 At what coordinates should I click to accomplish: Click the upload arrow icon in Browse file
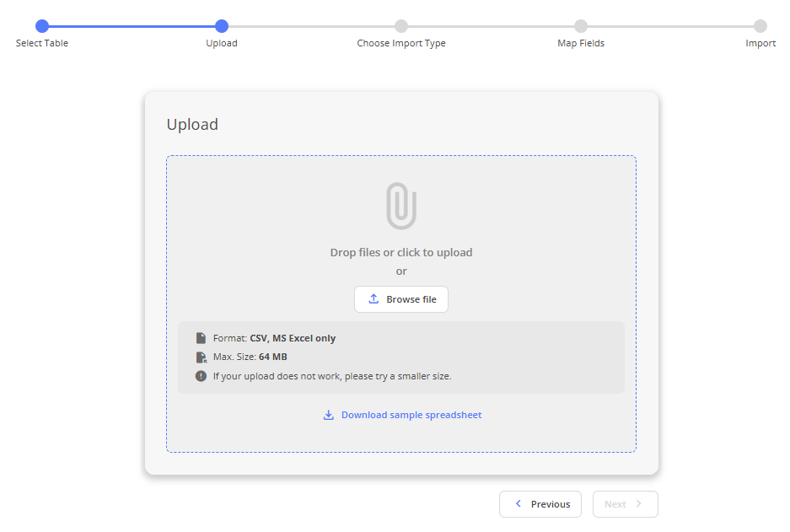click(374, 299)
